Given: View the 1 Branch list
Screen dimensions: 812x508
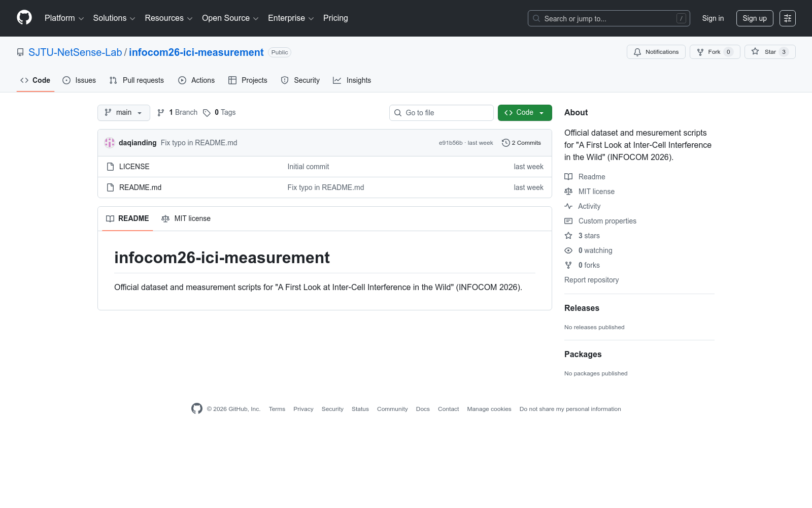Looking at the screenshot, I should [x=177, y=113].
